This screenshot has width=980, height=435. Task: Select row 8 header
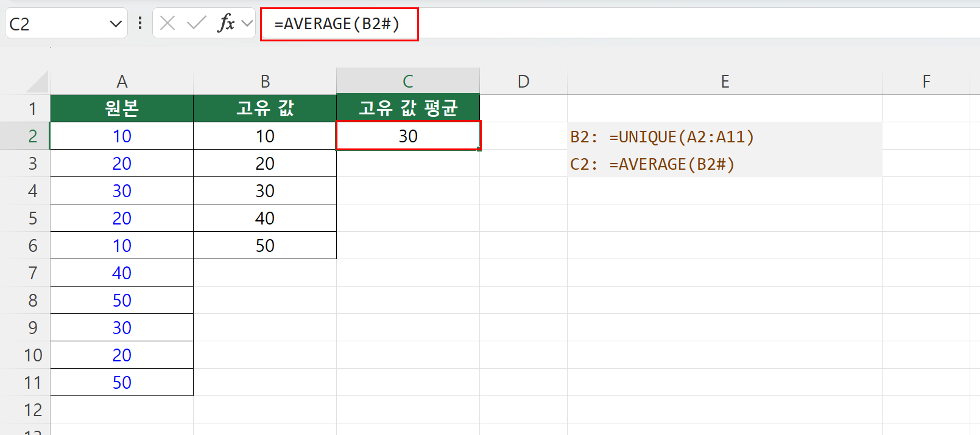(x=25, y=301)
